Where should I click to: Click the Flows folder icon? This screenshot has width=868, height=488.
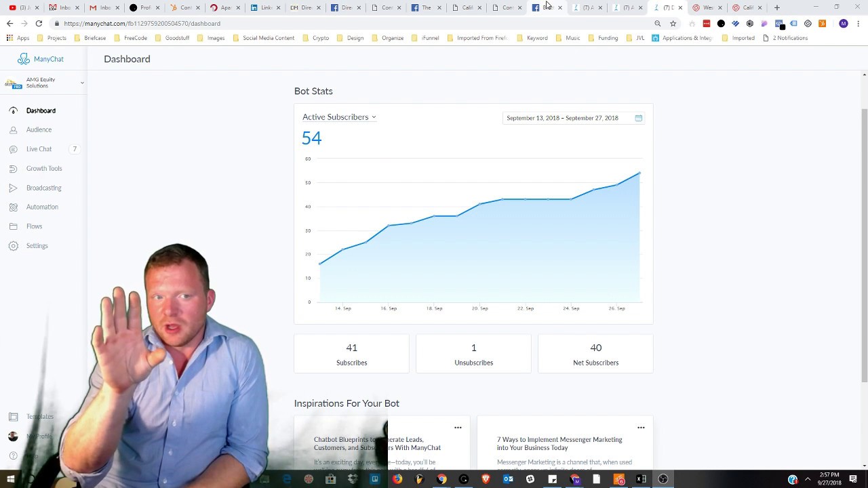pyautogui.click(x=13, y=226)
